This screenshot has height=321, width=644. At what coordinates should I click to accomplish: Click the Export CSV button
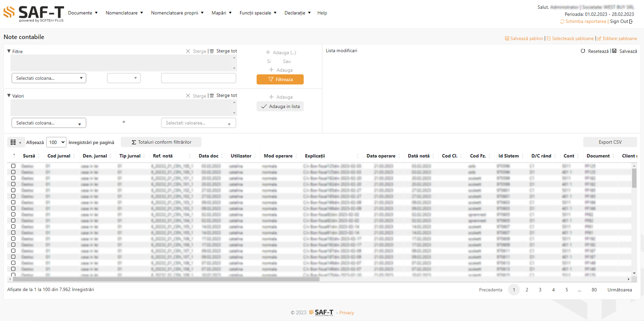610,142
